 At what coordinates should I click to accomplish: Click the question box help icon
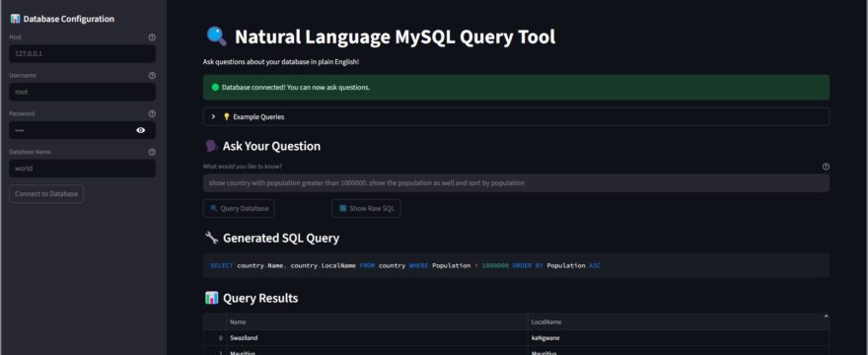point(826,166)
